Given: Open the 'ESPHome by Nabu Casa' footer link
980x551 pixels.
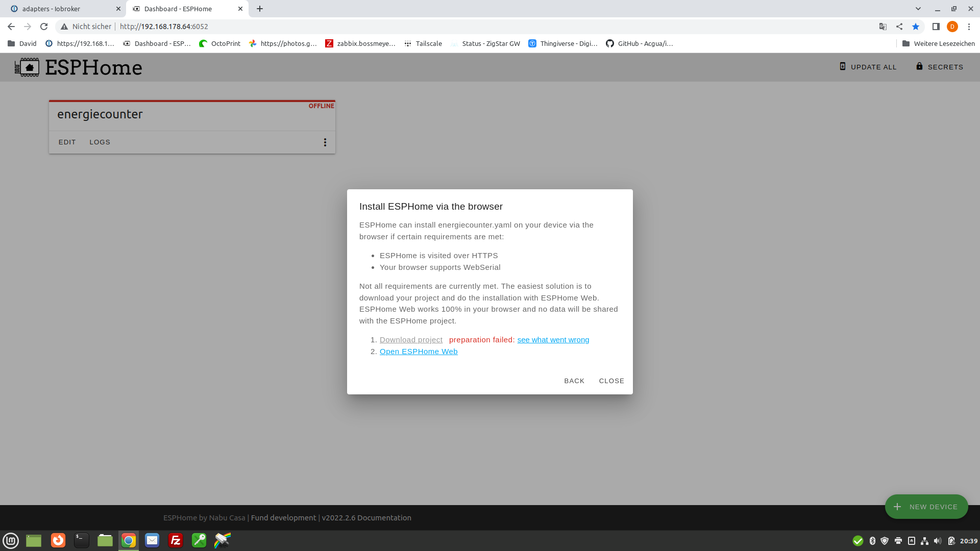Looking at the screenshot, I should point(204,518).
